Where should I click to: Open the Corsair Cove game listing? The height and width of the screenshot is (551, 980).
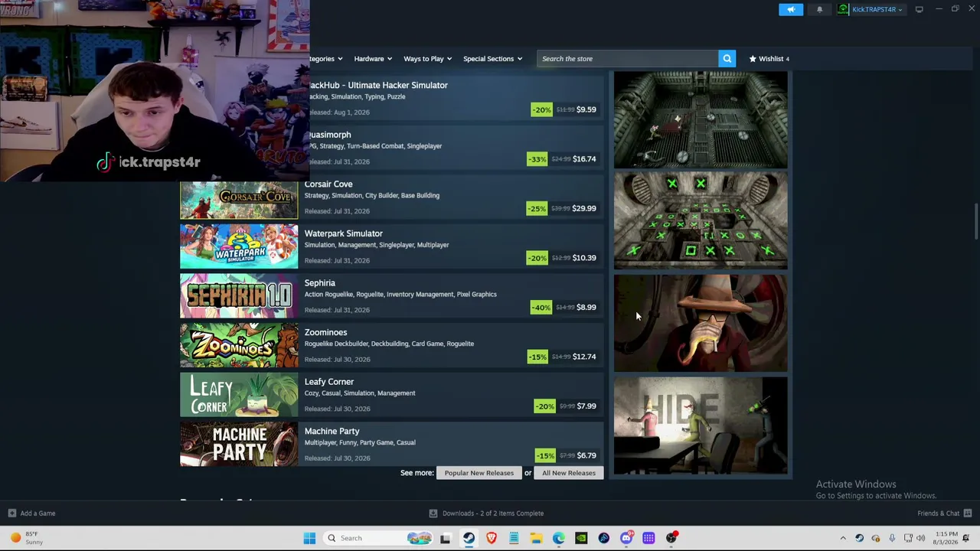(x=392, y=198)
